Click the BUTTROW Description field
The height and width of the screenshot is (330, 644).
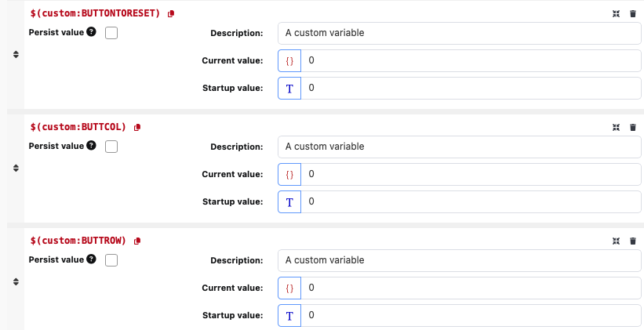(460, 260)
